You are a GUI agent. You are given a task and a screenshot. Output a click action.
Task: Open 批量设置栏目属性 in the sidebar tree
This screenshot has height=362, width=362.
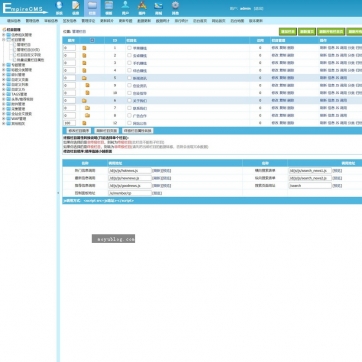pos(30,60)
